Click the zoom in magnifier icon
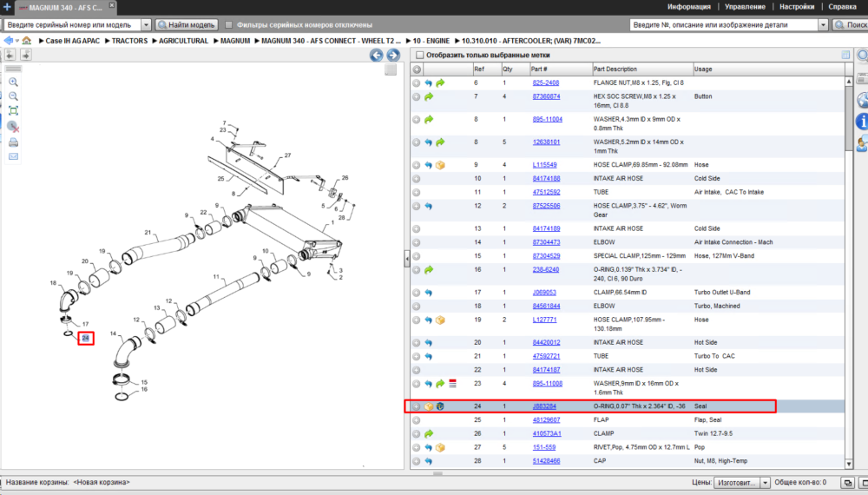 click(x=13, y=82)
